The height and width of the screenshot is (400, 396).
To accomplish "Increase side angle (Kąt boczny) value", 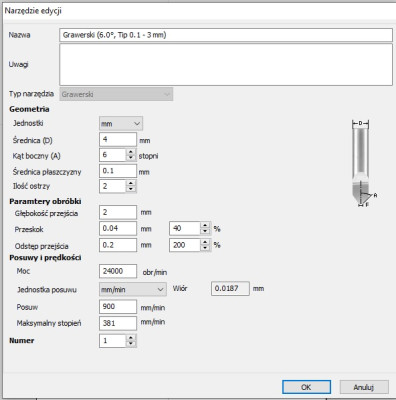I will pos(131,152).
